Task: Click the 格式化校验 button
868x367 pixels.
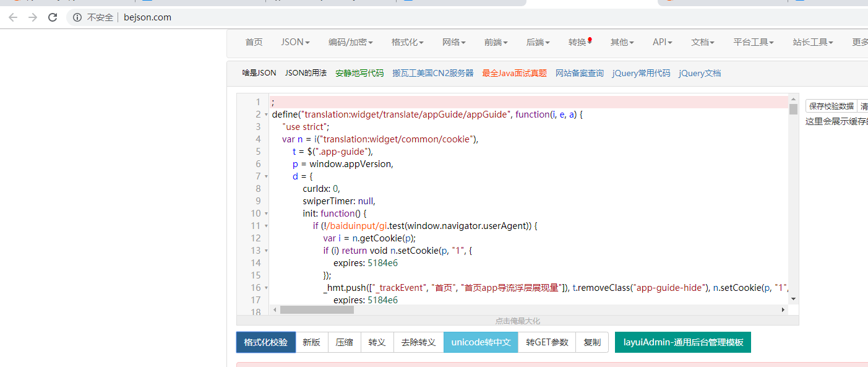Action: click(266, 342)
